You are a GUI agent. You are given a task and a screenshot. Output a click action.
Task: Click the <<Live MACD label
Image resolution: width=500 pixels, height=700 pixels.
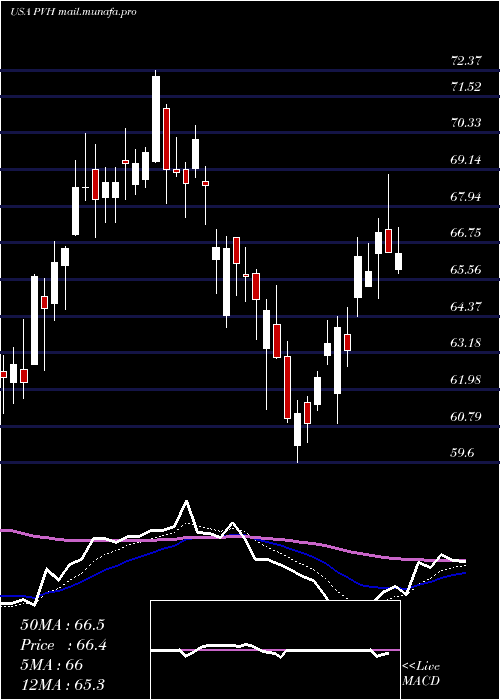point(421,674)
